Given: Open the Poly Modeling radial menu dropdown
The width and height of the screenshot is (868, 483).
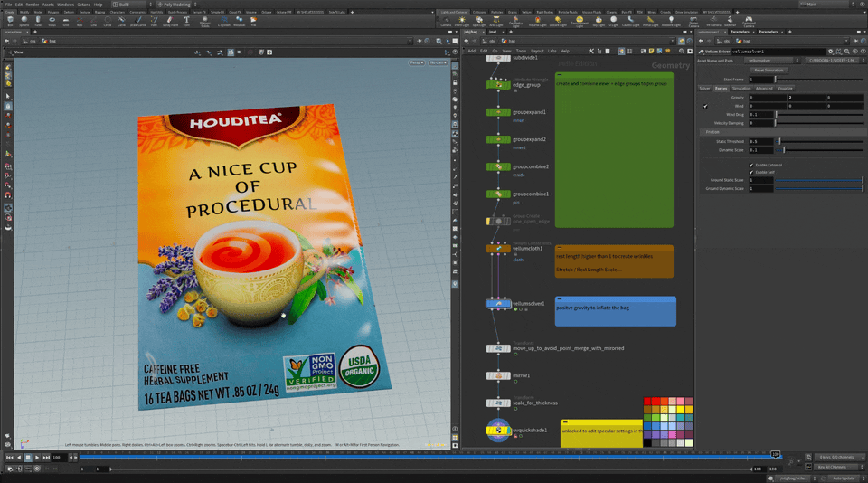Looking at the screenshot, I should (x=177, y=5).
